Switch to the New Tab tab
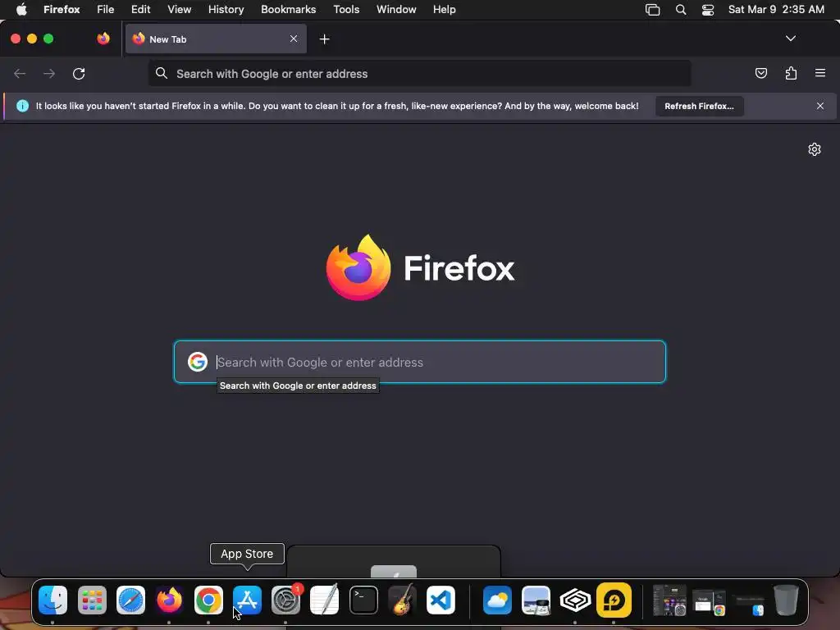 [216, 39]
